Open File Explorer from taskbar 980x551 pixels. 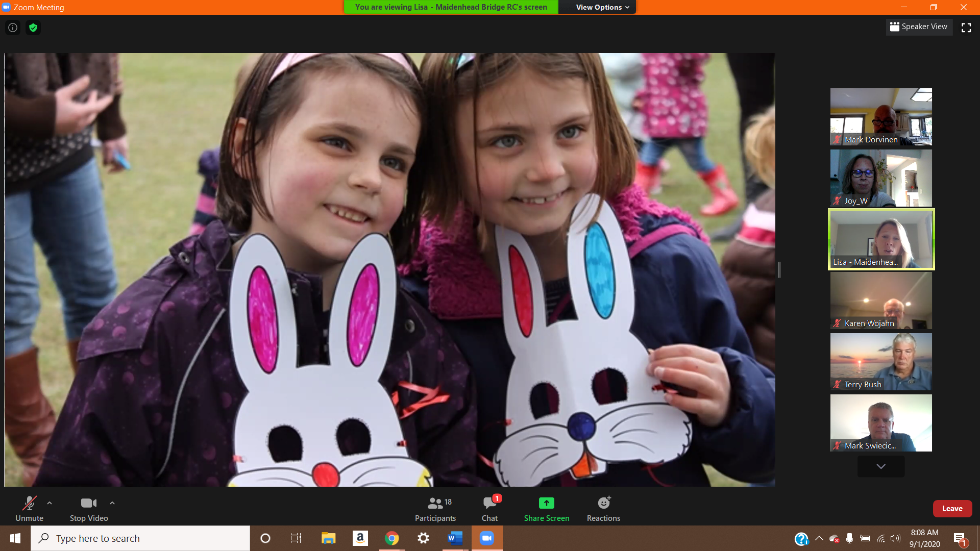click(x=328, y=538)
